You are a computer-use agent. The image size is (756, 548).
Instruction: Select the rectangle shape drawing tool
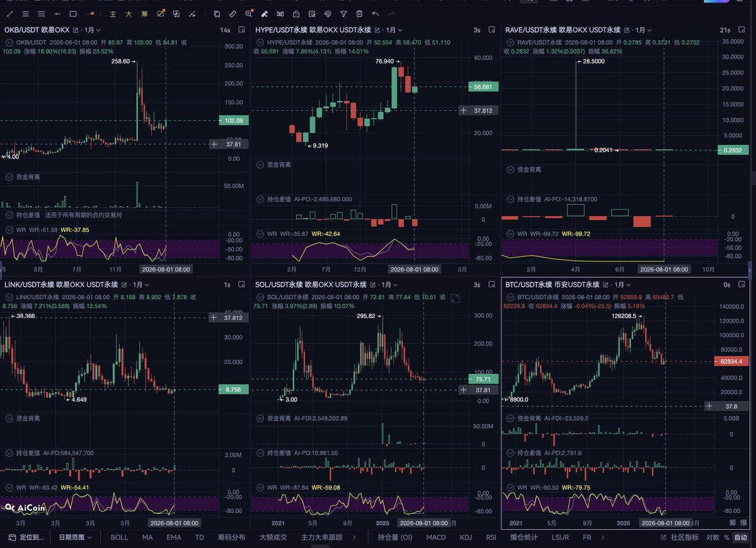(x=73, y=13)
